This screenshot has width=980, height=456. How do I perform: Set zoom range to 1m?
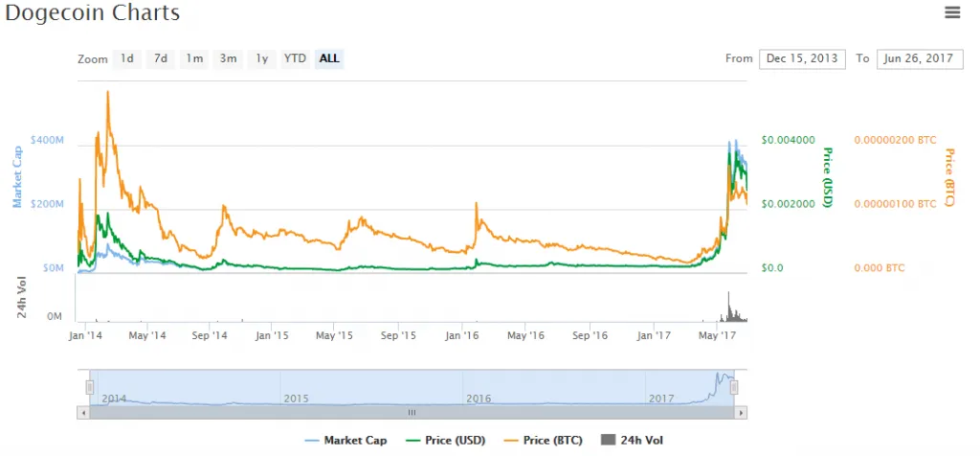click(194, 58)
